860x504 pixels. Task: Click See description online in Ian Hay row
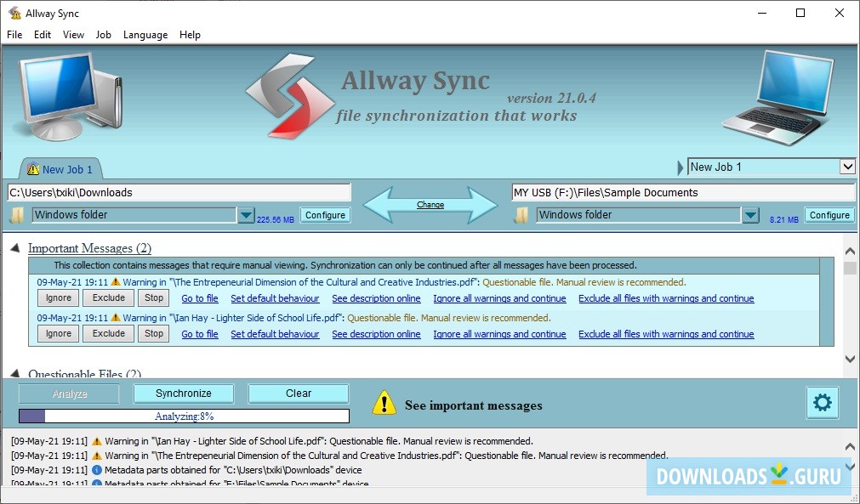tap(376, 334)
